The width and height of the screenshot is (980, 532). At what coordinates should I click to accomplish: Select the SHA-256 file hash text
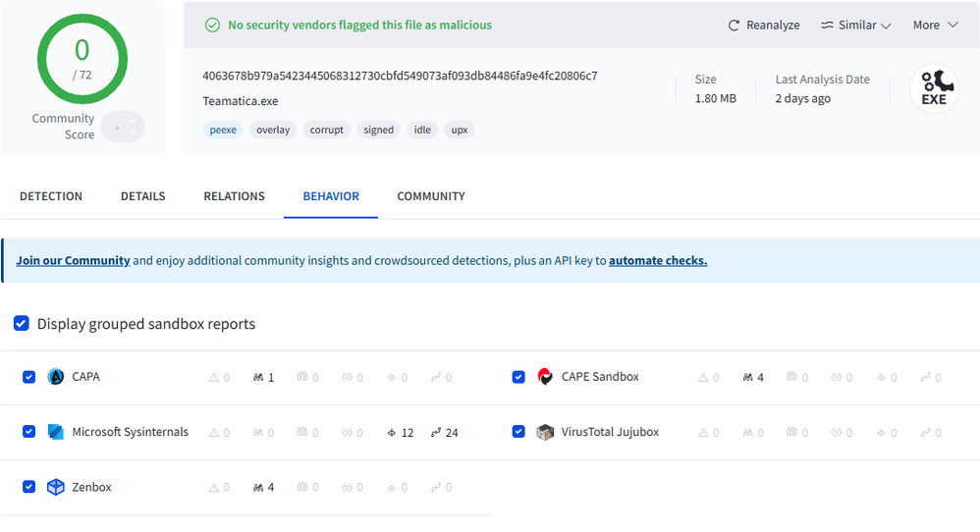[400, 76]
